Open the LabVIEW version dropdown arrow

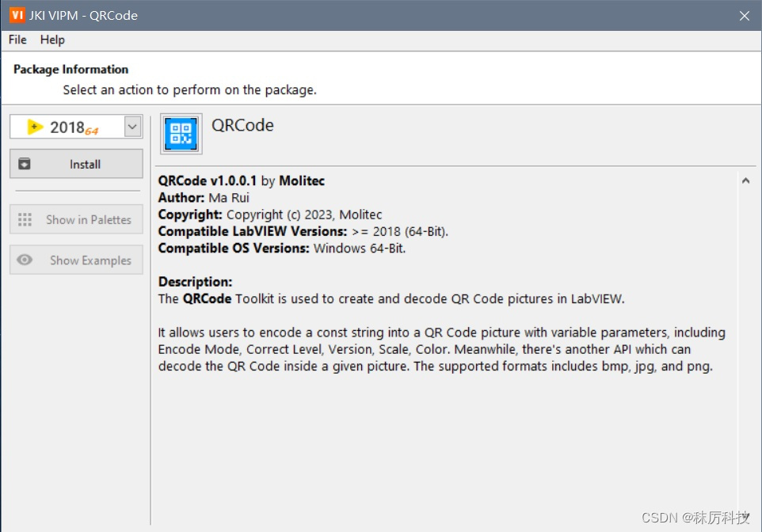132,127
